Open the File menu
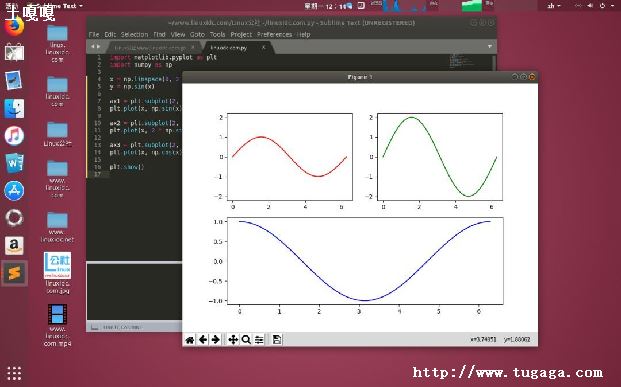 tap(94, 34)
